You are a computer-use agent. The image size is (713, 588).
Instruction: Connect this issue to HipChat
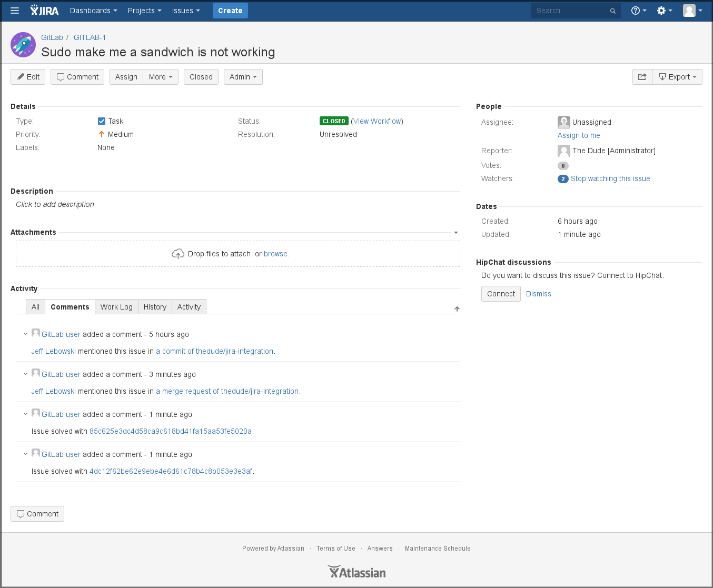[x=500, y=293]
